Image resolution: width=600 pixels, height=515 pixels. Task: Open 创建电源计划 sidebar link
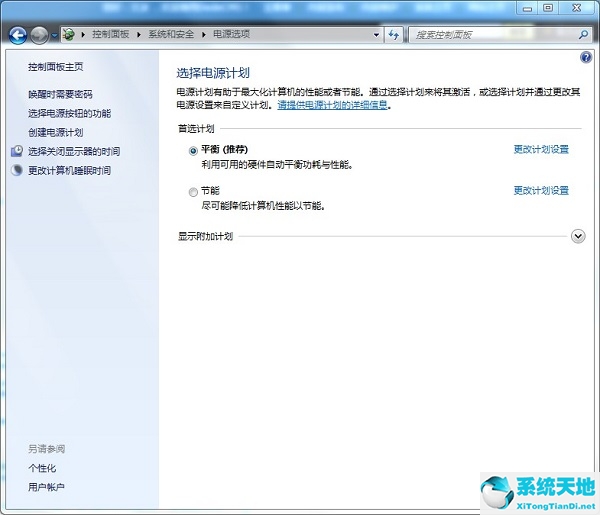[x=55, y=132]
